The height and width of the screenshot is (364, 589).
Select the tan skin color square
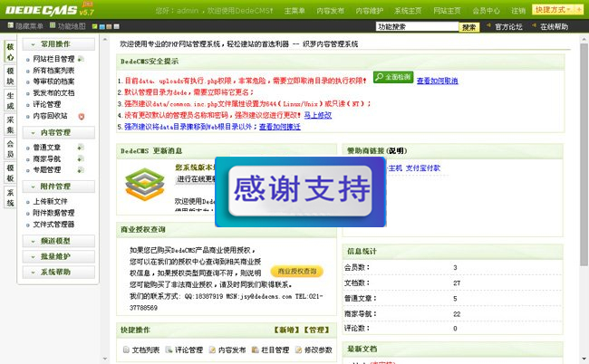pyautogui.click(x=109, y=26)
